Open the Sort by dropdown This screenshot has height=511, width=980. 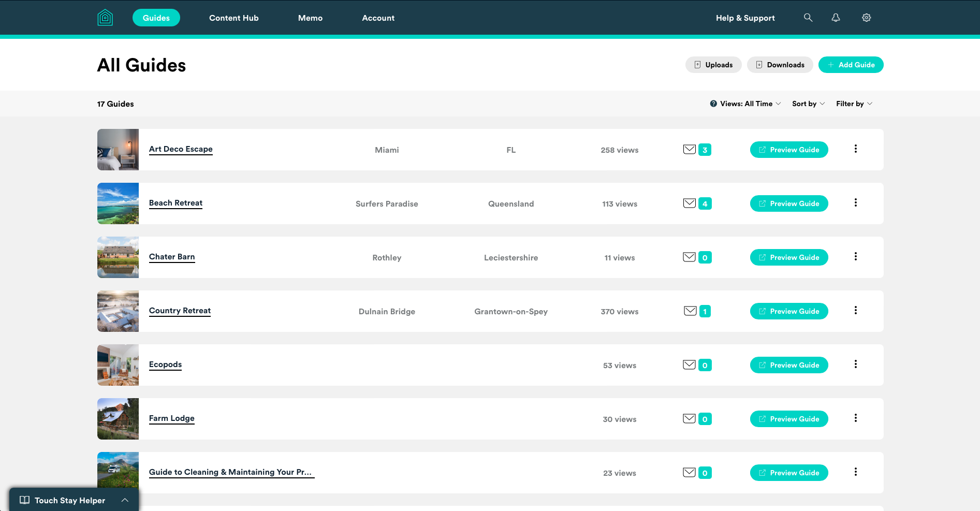(808, 104)
